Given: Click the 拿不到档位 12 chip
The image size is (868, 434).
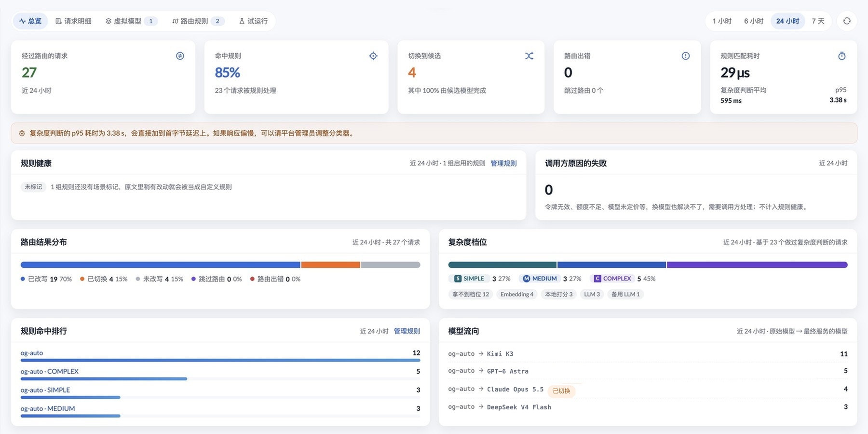Looking at the screenshot, I should (x=471, y=294).
